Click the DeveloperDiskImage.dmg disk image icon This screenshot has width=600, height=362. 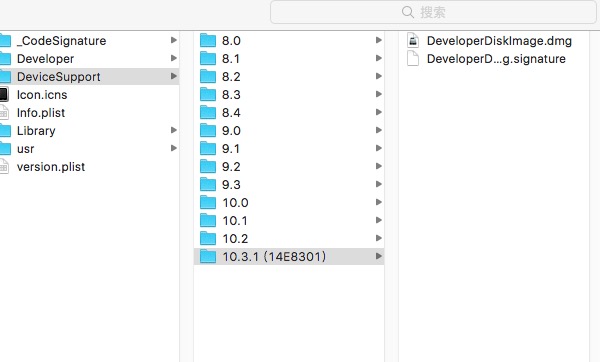tap(413, 40)
